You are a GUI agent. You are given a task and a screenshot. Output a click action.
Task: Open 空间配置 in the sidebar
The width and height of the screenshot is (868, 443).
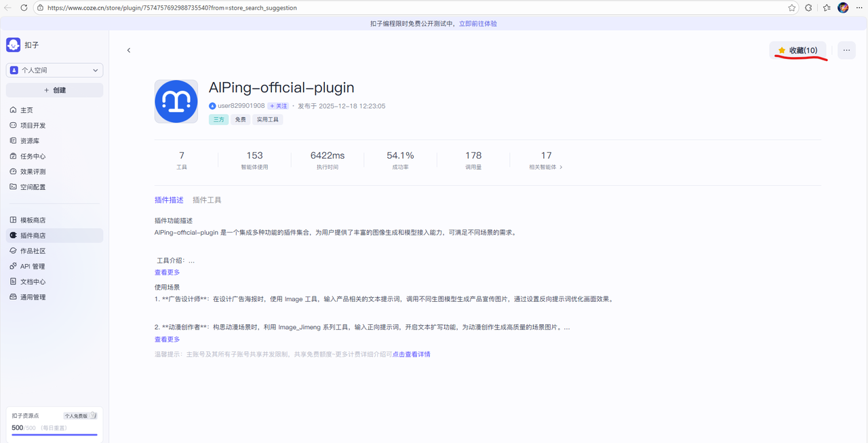(54, 187)
